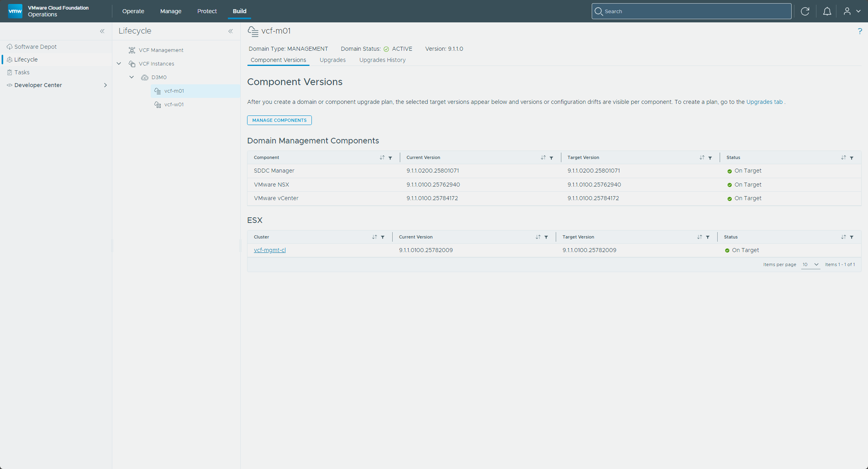Select the Component Versions tab
The image size is (868, 469).
click(x=278, y=60)
